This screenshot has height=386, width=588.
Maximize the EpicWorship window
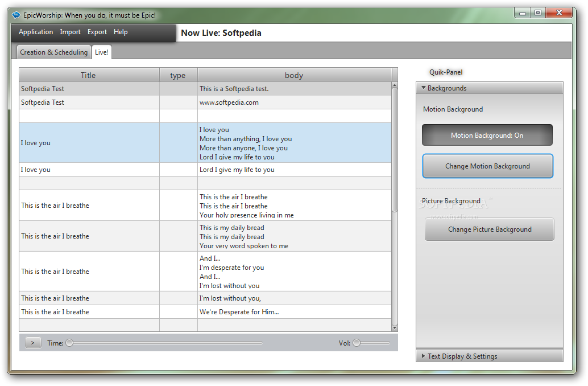pos(538,13)
